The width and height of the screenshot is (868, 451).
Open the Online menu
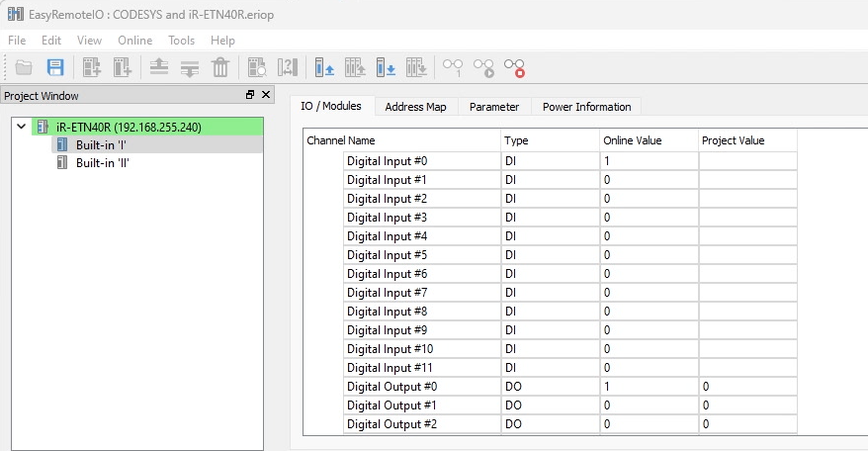point(135,41)
